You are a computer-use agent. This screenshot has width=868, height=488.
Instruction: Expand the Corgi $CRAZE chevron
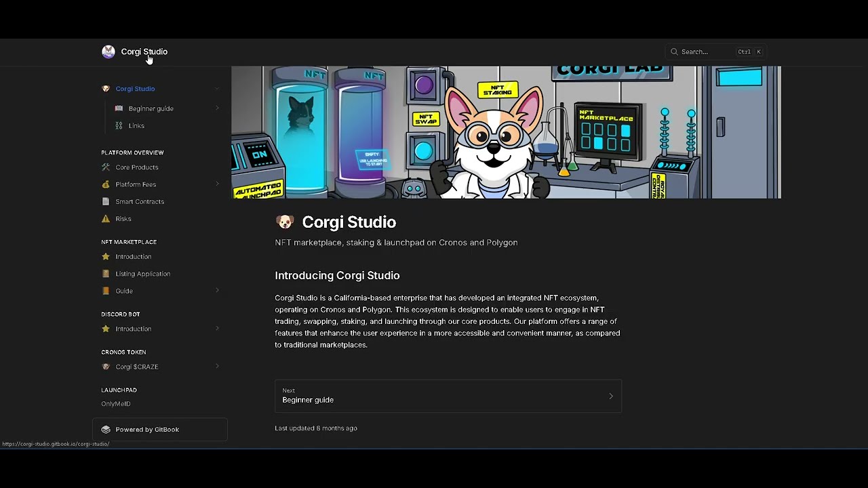pyautogui.click(x=217, y=367)
